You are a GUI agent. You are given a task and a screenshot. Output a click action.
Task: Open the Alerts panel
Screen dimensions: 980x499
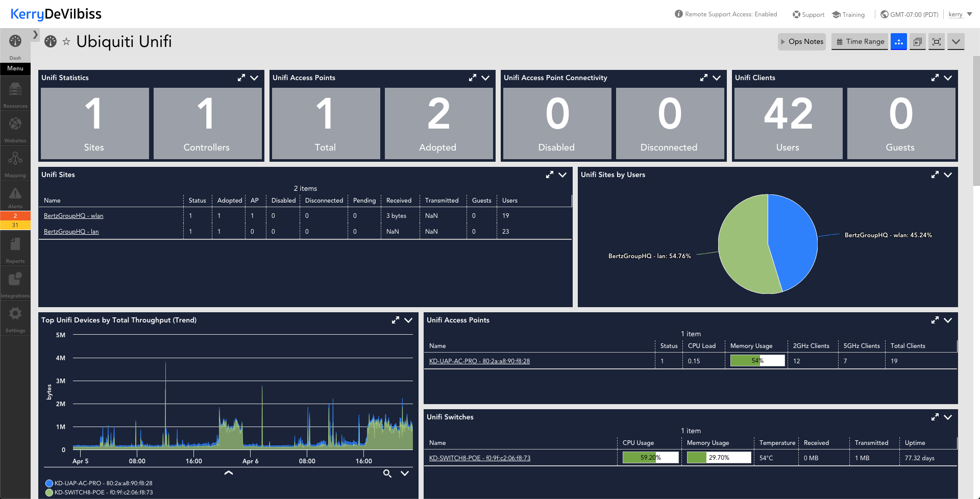click(x=15, y=196)
